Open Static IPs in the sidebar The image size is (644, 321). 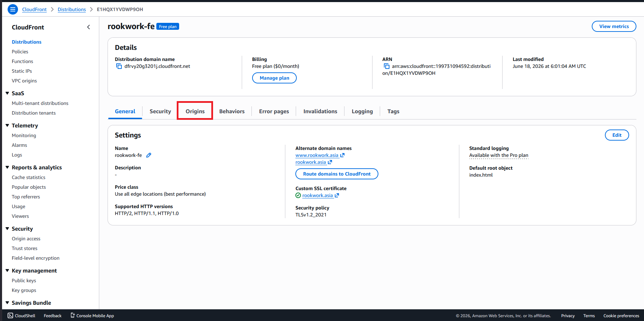click(x=22, y=71)
